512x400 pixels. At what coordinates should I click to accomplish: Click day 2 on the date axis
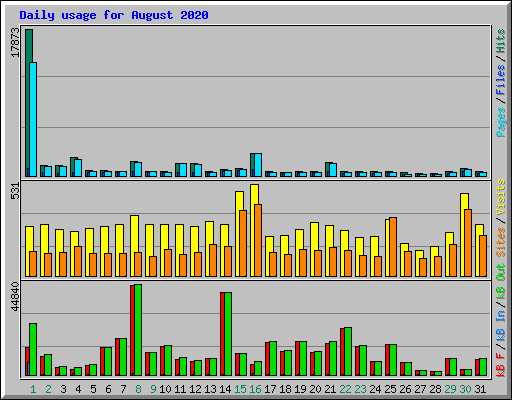pyautogui.click(x=48, y=389)
